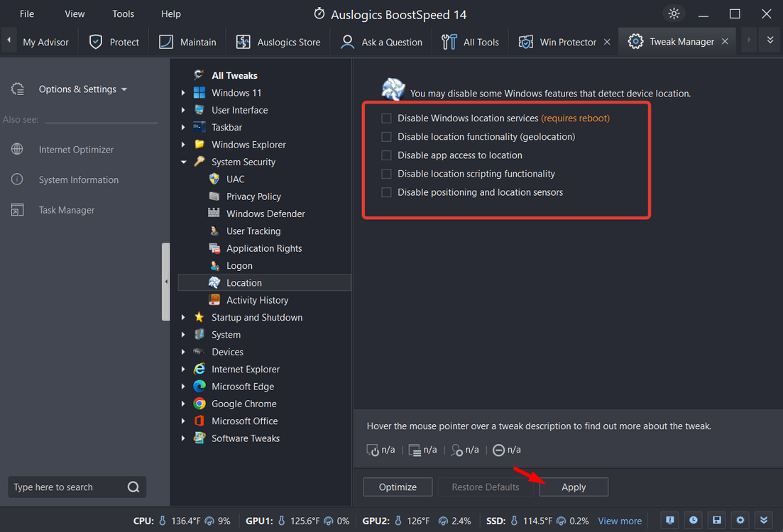Check Disable app access to location
This screenshot has width=783, height=532.
click(387, 155)
